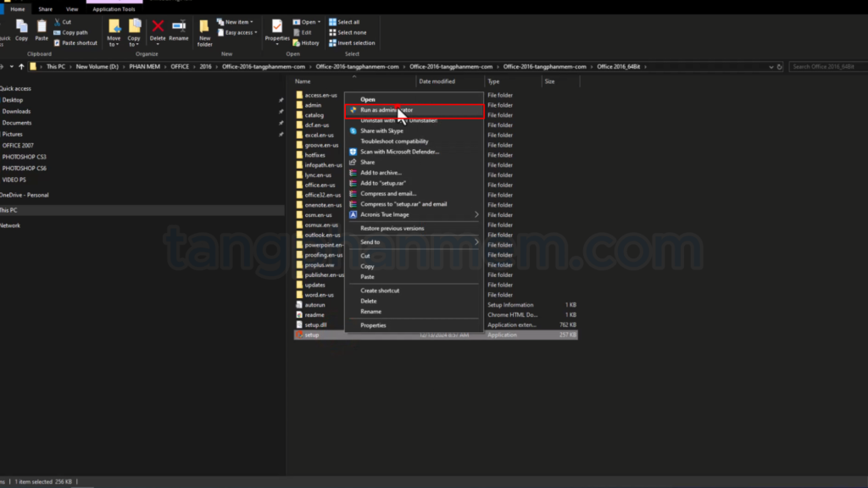The width and height of the screenshot is (868, 488).
Task: Select OneDrive - Personal in navigation pane
Action: click(25, 196)
